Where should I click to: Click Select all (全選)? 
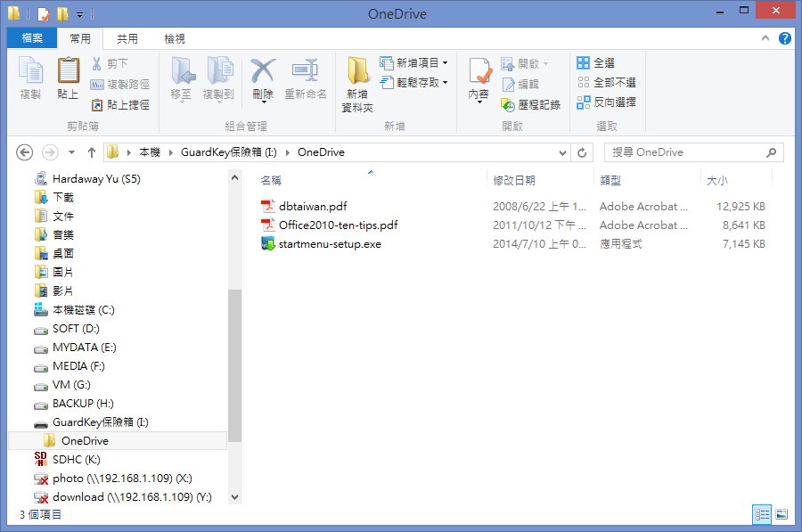tap(596, 63)
